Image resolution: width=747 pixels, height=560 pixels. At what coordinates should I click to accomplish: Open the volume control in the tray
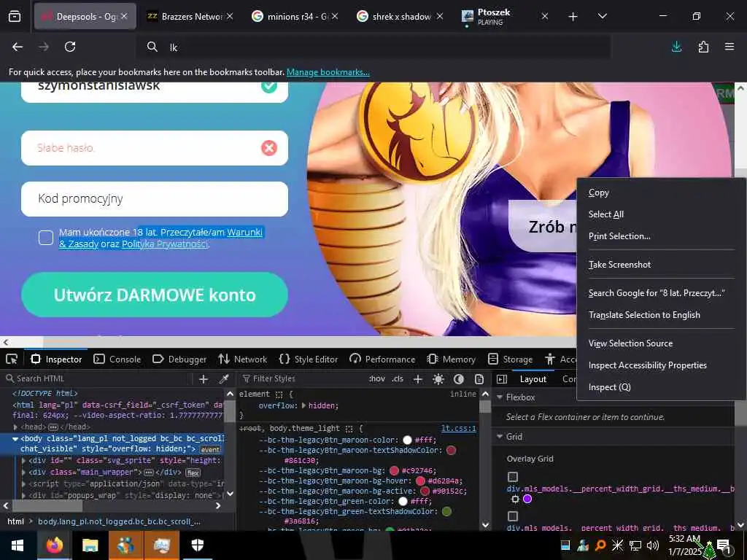[x=653, y=545]
